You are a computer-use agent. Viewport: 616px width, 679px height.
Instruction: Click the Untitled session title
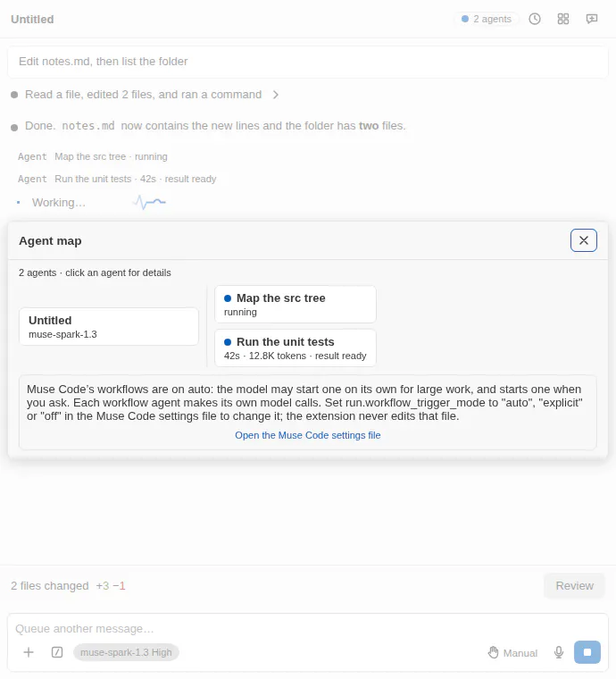(32, 20)
